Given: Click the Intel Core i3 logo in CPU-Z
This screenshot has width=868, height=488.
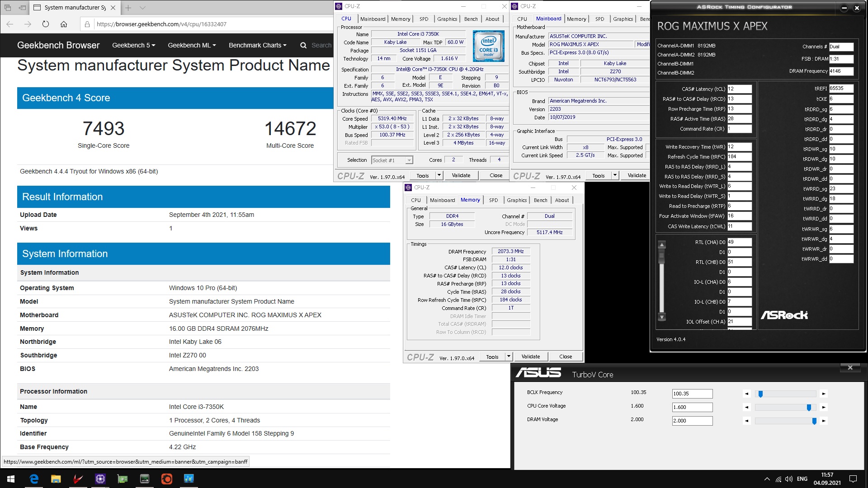Looking at the screenshot, I should click(488, 46).
